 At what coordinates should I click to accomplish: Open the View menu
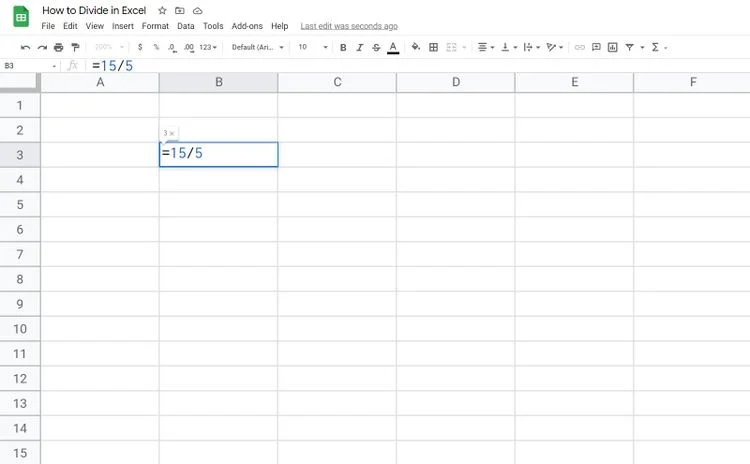click(95, 26)
